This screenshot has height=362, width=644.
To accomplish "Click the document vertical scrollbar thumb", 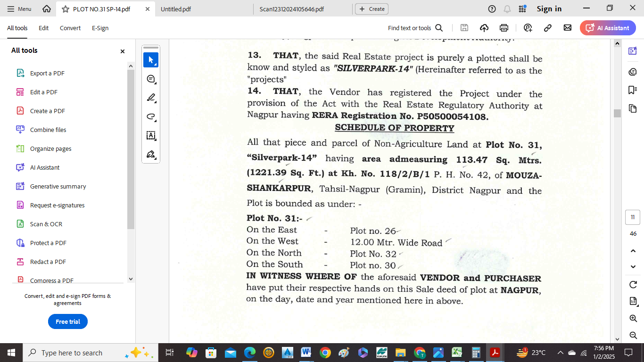I will point(617,113).
